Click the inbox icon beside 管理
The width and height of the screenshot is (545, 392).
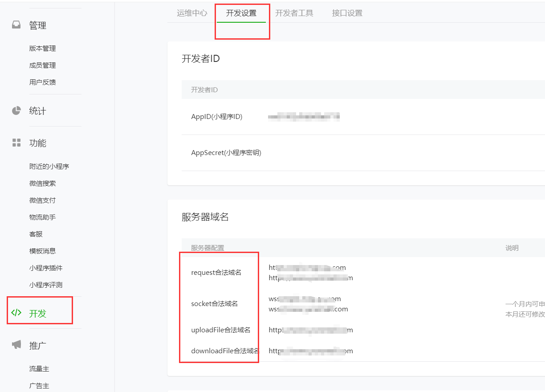[x=16, y=25]
